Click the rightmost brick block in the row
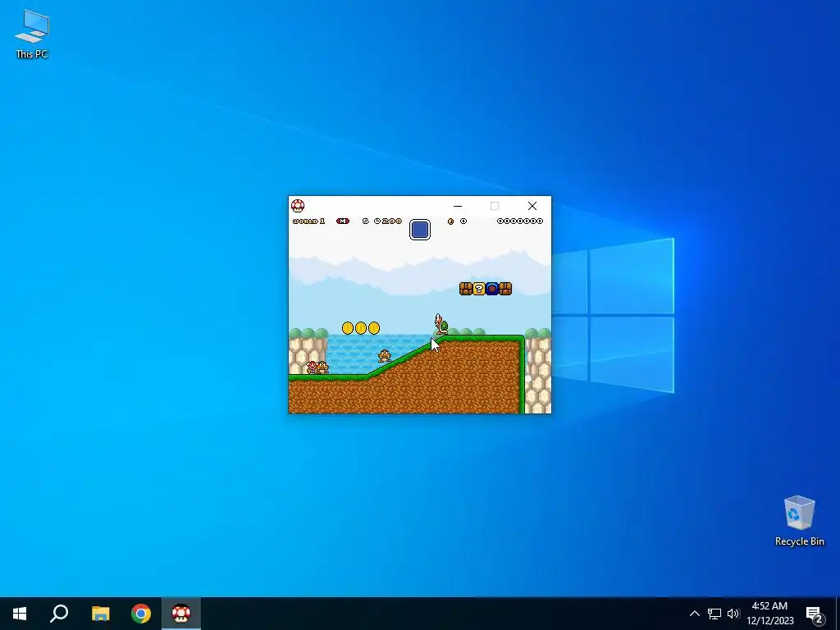Viewport: 840px width, 630px height. pos(505,289)
